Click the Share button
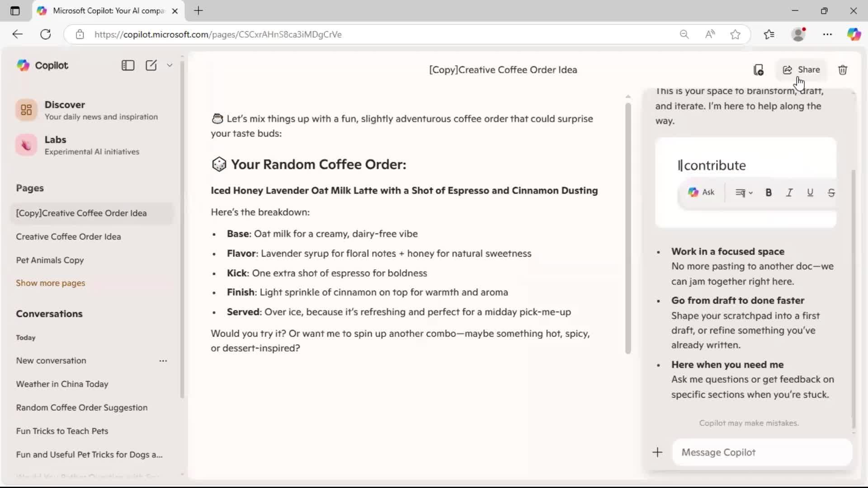The width and height of the screenshot is (868, 488). 801,70
